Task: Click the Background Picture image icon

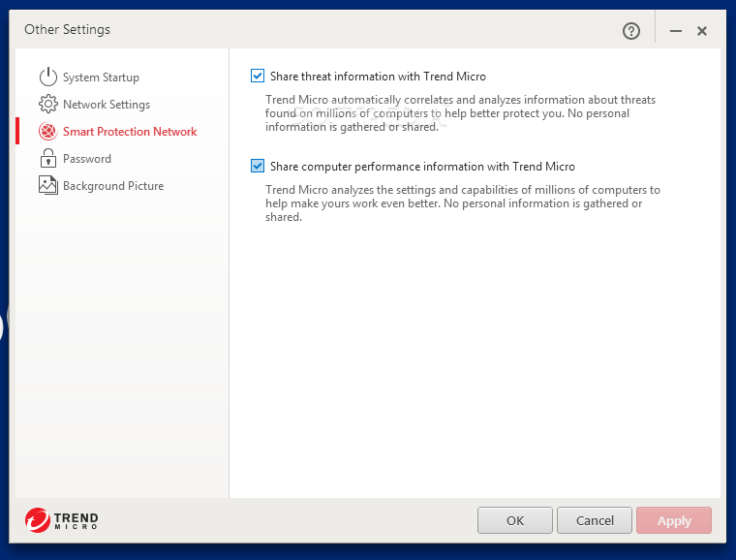Action: (x=47, y=185)
